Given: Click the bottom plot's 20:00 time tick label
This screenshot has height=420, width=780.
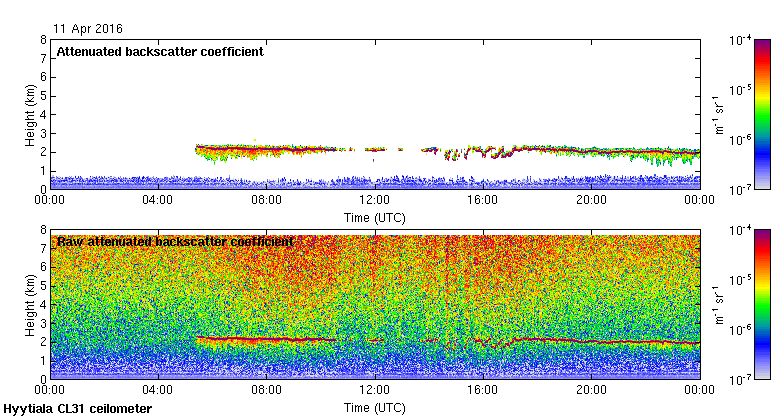Looking at the screenshot, I should click(591, 390).
